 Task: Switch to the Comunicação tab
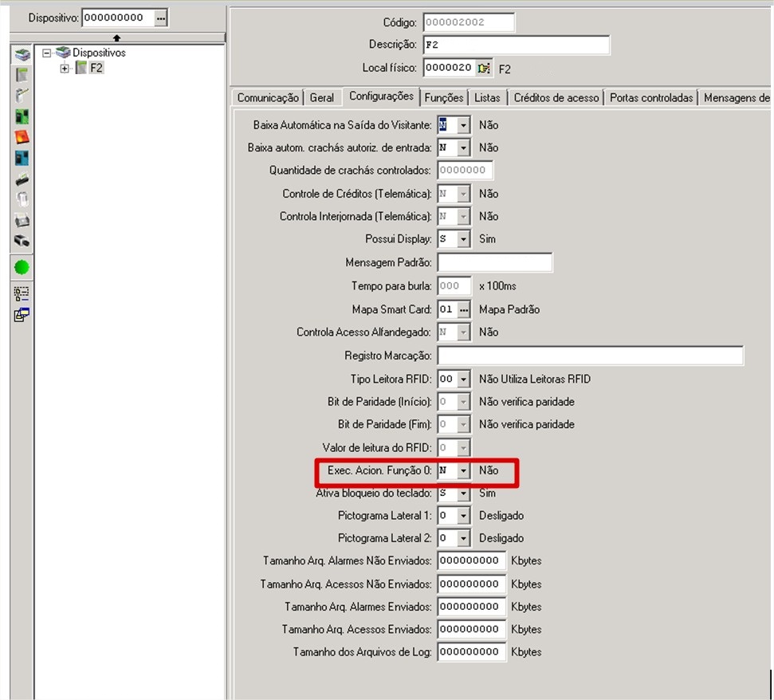click(268, 97)
